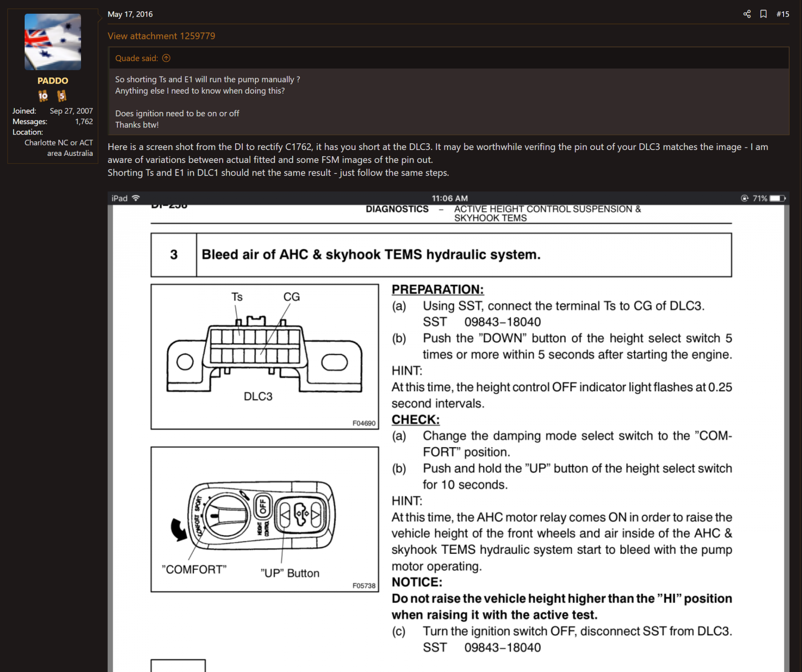This screenshot has width=802, height=672.
Task: Click the DLC3 connector diagram in the attachment
Action: (x=264, y=356)
